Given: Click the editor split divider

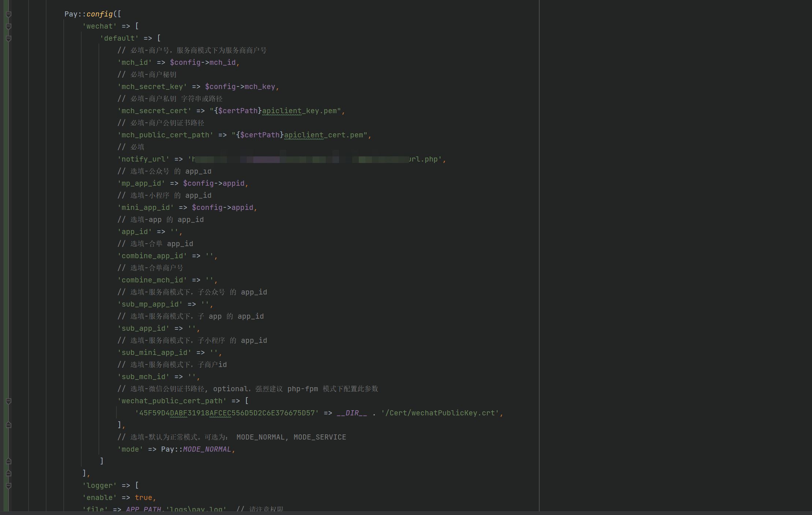Looking at the screenshot, I should click(539, 256).
